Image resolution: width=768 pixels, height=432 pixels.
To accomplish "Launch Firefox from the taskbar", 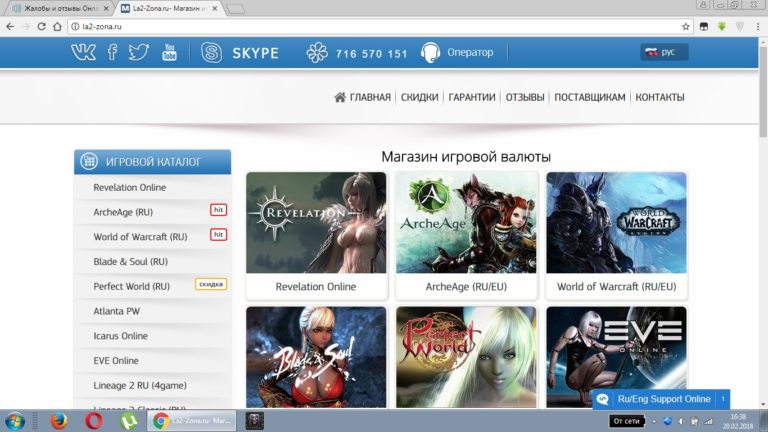I will point(59,421).
